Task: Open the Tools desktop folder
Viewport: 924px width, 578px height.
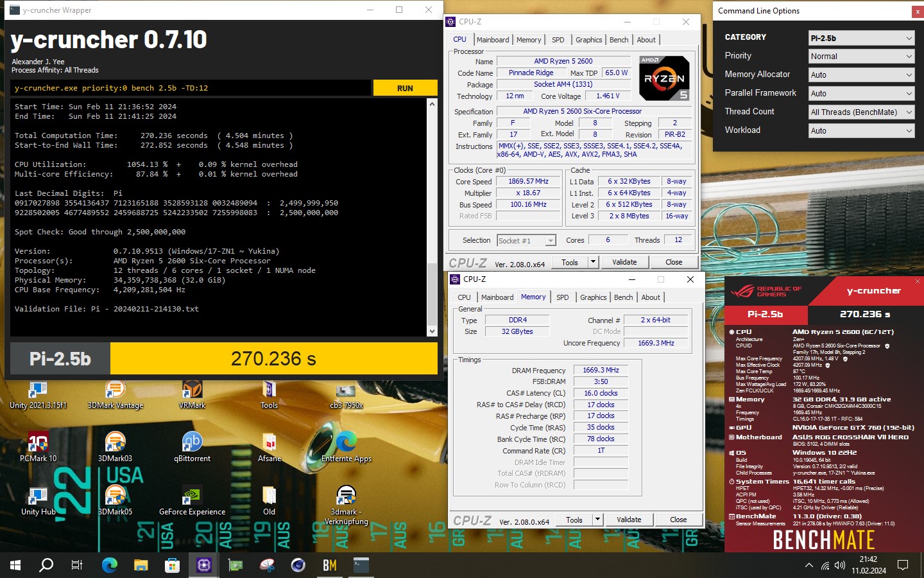Action: coord(269,394)
